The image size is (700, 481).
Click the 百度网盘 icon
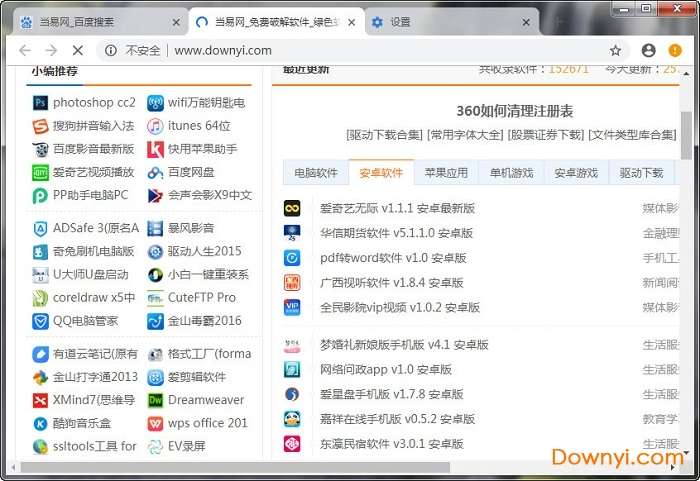(155, 173)
